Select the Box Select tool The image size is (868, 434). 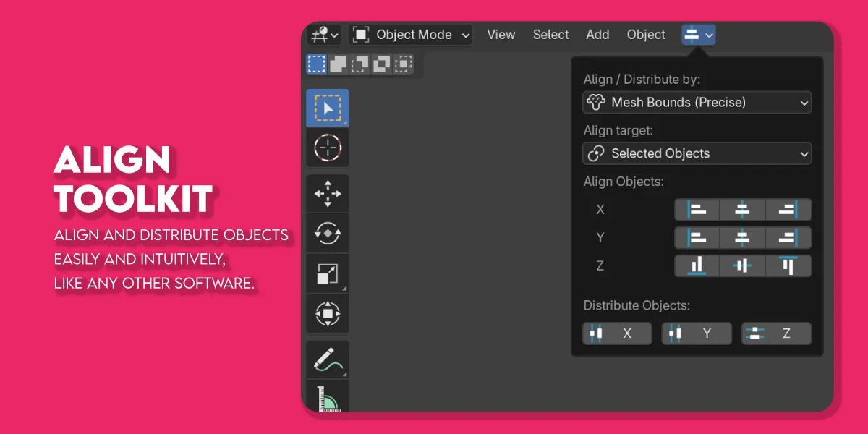pyautogui.click(x=327, y=107)
